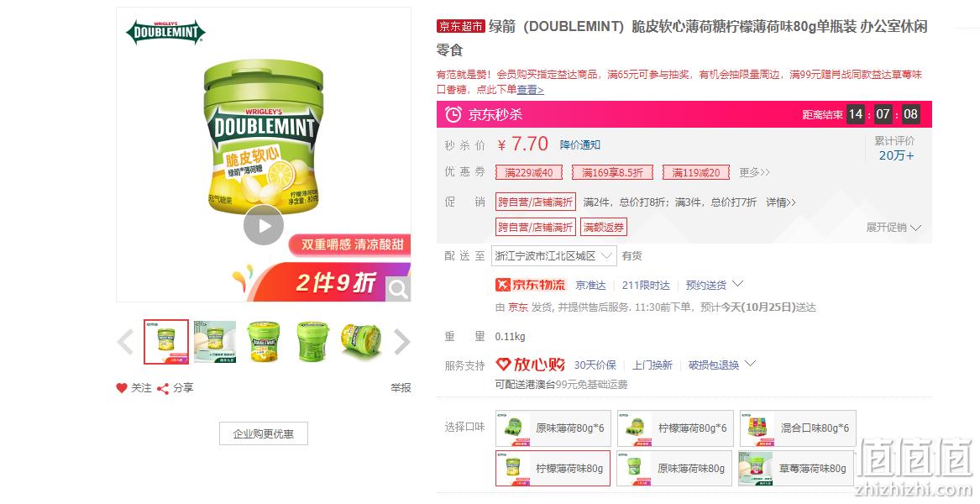
Task: Click the 京东秒杀 clock icon
Action: [x=453, y=114]
